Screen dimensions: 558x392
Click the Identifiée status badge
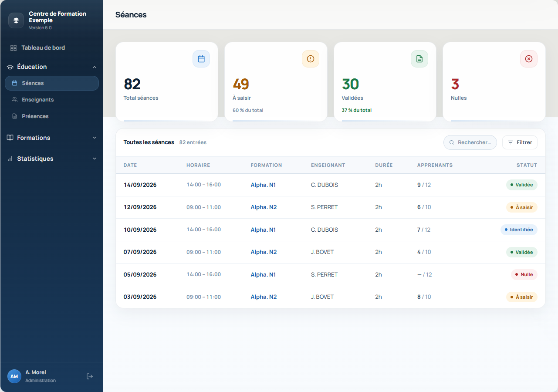click(x=519, y=230)
